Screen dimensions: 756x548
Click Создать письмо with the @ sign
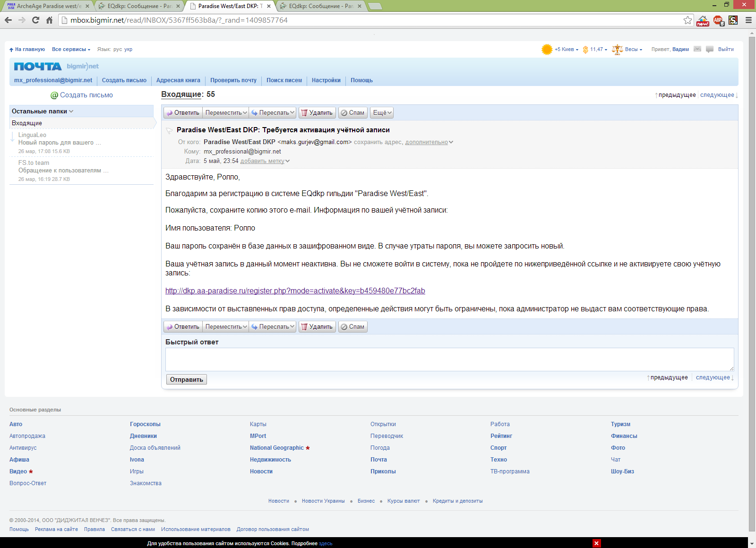point(82,95)
